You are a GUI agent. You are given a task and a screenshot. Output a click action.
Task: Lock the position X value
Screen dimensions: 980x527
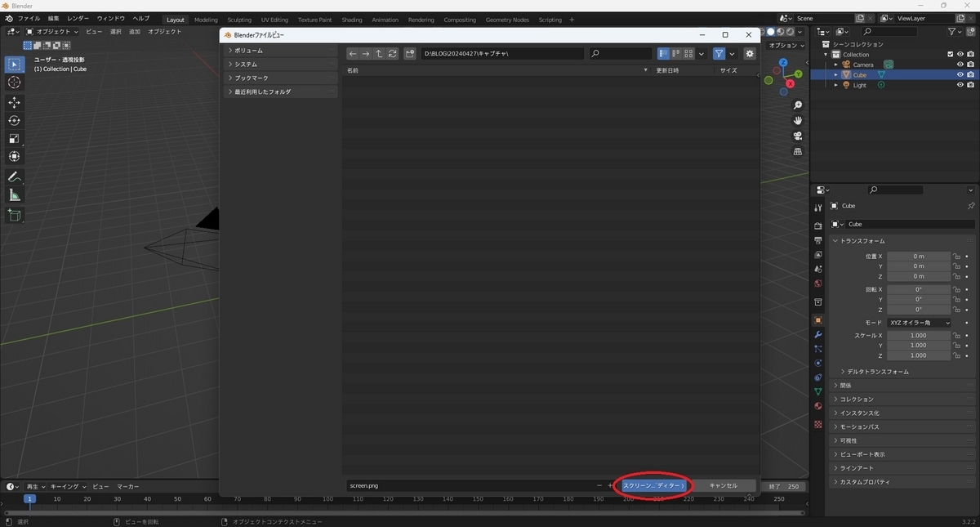(956, 257)
